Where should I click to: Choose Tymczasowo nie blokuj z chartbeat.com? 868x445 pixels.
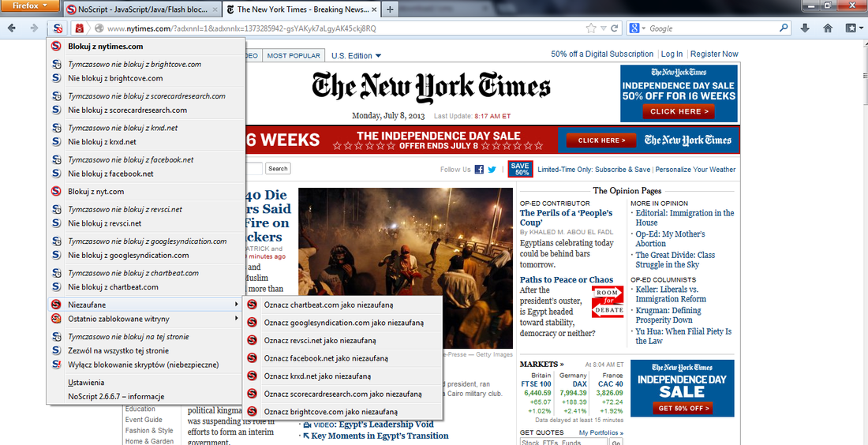(146, 273)
